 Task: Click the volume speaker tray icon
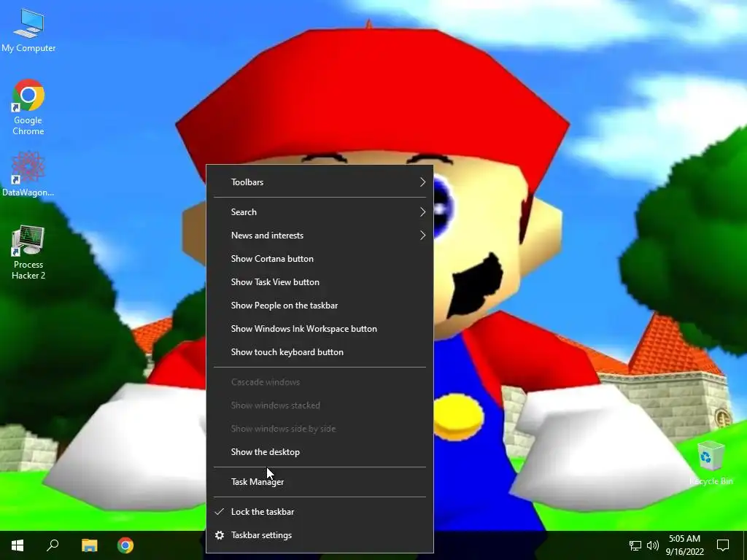point(653,545)
